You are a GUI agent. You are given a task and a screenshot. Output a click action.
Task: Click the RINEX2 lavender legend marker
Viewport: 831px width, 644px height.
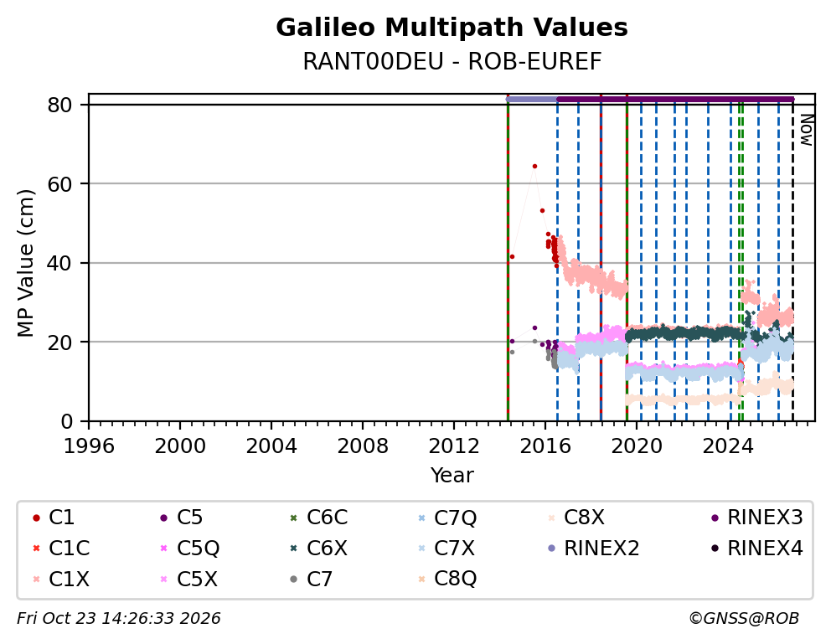[552, 549]
